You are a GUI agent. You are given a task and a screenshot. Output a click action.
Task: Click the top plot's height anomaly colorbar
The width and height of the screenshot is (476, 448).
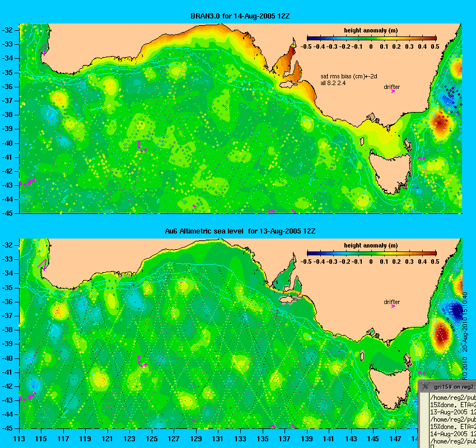pyautogui.click(x=372, y=38)
